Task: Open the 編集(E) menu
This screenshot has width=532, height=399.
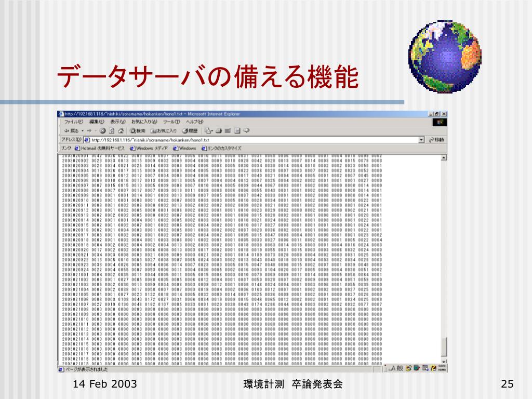Action: 97,122
